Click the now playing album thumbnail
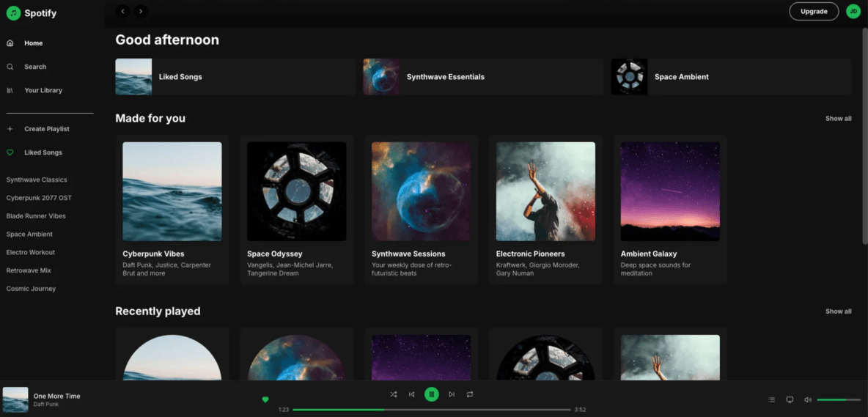 pos(15,399)
